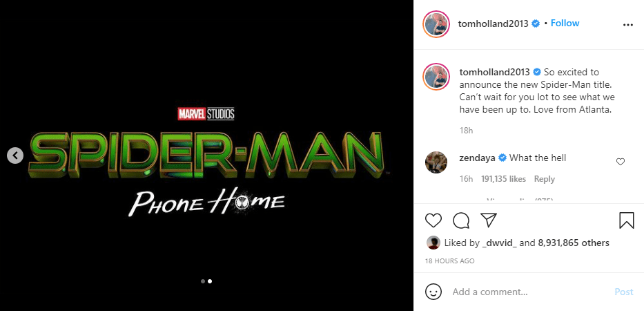The width and height of the screenshot is (644, 311).
Task: Reply to zendaya's comment
Action: point(544,179)
